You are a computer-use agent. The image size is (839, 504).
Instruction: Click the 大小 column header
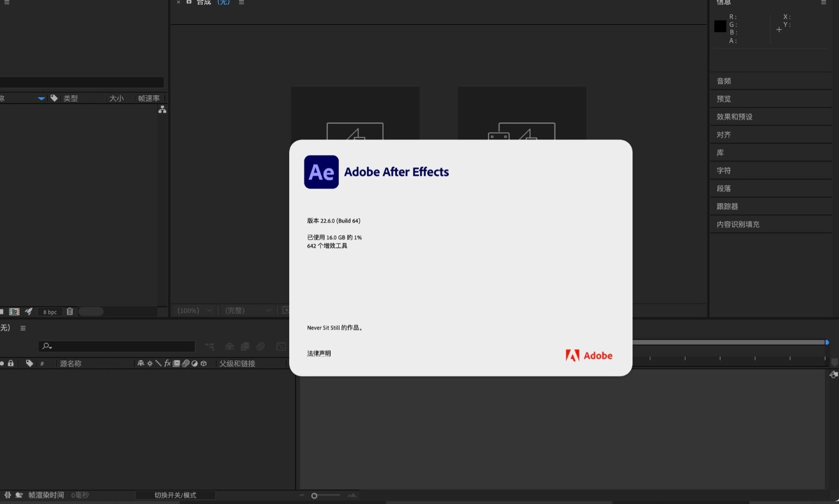[x=116, y=98]
